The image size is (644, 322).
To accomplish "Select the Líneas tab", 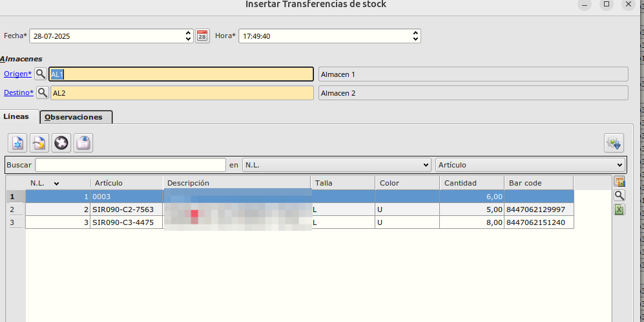I will click(x=16, y=117).
